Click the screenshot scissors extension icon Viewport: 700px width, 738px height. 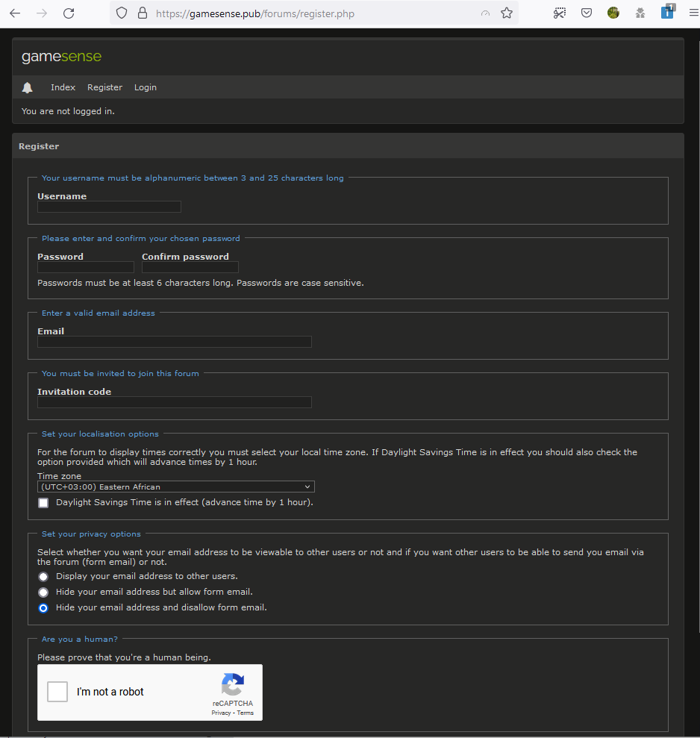(x=560, y=13)
